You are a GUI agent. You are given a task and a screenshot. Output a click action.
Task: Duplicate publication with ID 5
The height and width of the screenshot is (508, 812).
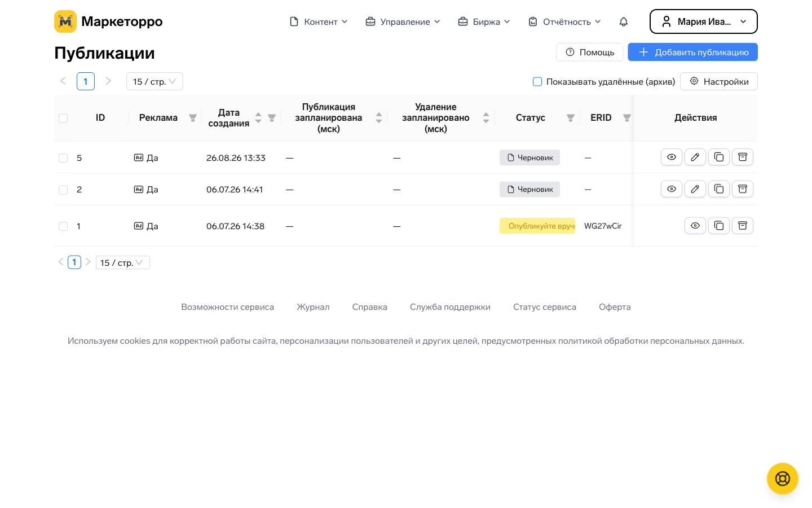click(719, 157)
